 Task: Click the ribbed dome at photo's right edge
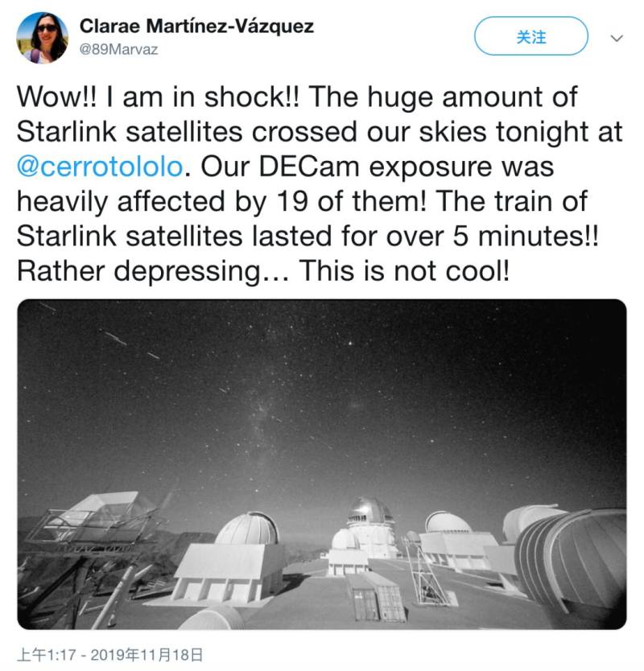(572, 556)
